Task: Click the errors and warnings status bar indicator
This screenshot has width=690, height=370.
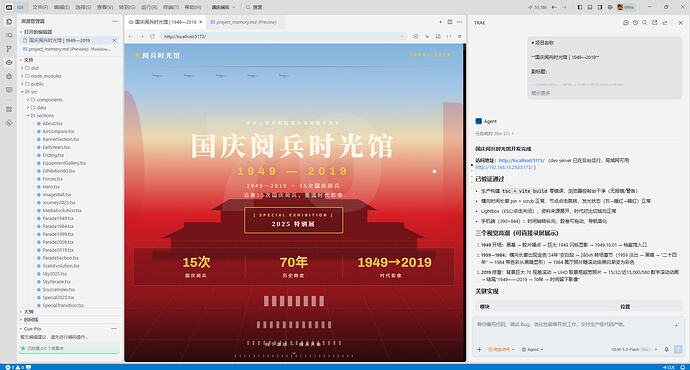Action: point(15,367)
